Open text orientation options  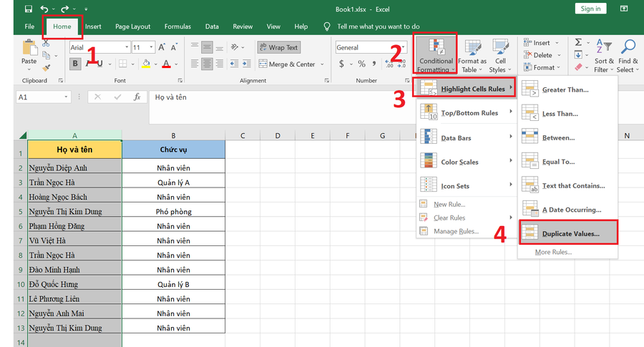click(x=235, y=47)
